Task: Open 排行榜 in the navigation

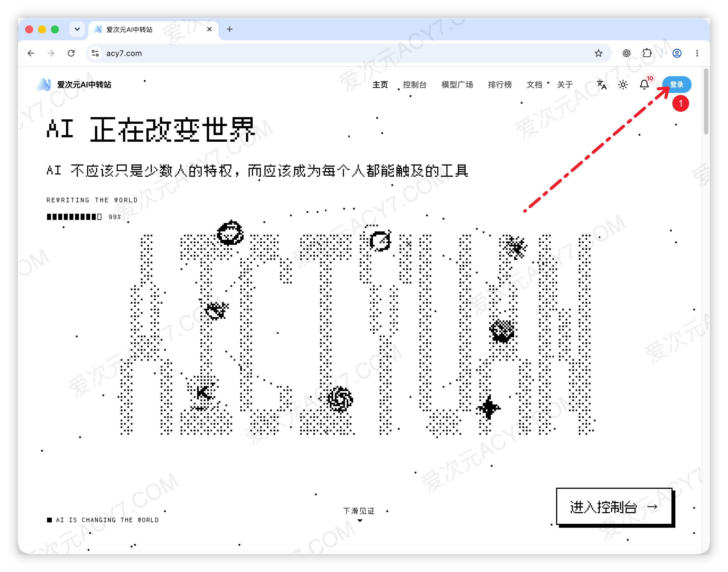Action: point(500,85)
